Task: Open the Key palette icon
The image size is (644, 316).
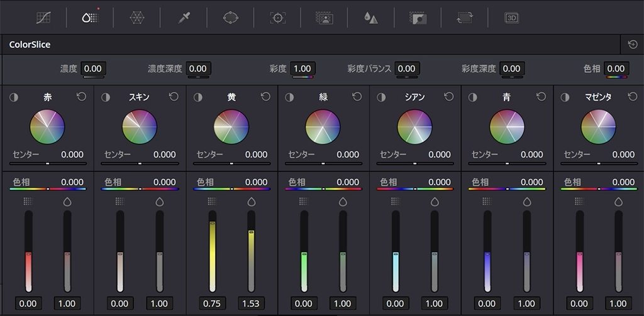Action: point(418,18)
